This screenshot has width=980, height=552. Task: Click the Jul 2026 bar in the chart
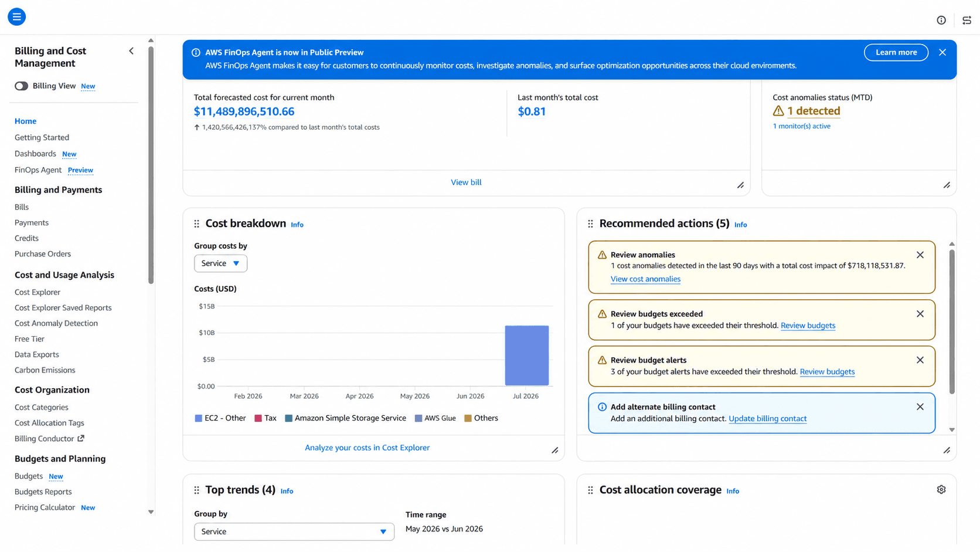click(527, 355)
